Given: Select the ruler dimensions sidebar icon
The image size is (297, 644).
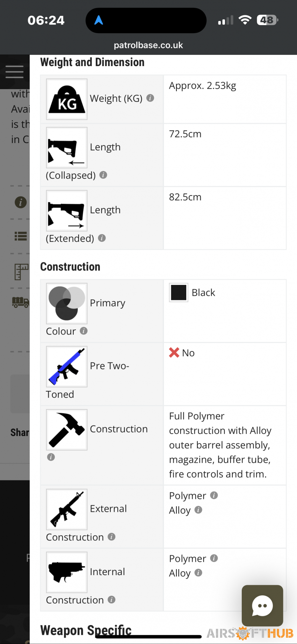Looking at the screenshot, I should pyautogui.click(x=21, y=272).
